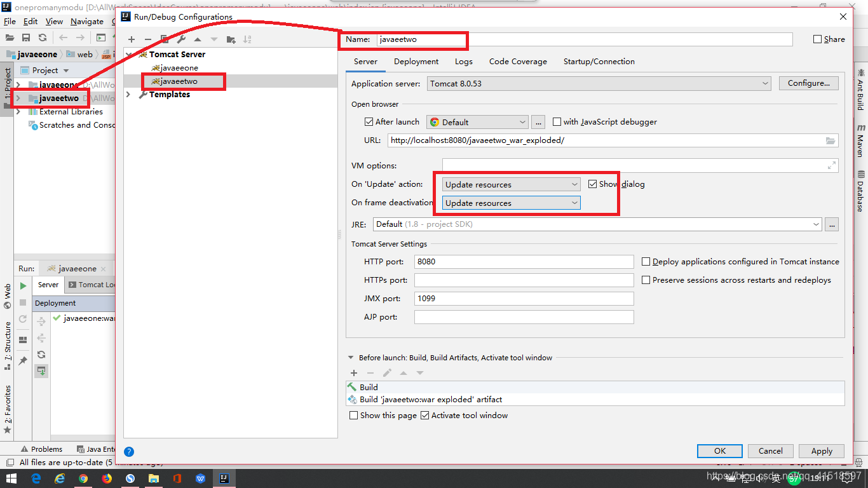Move configuration up with the arrow icon
The width and height of the screenshot is (868, 488).
coord(198,39)
